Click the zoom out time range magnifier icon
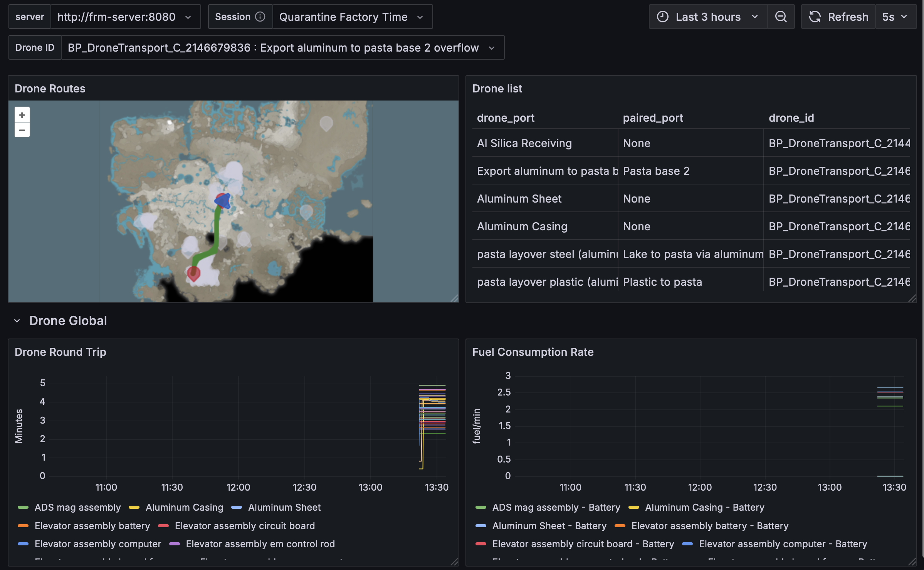This screenshot has width=924, height=570. (781, 17)
